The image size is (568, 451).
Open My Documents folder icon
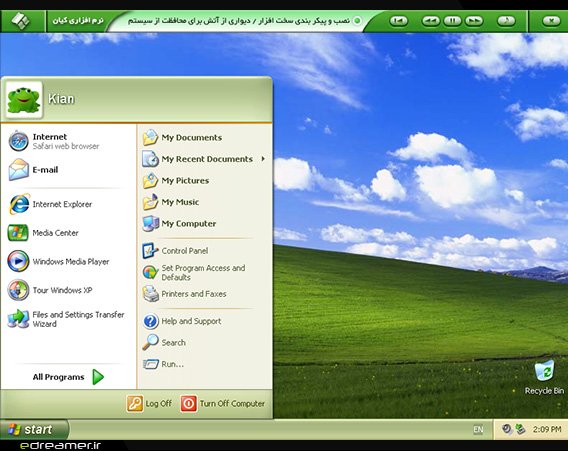coord(150,138)
